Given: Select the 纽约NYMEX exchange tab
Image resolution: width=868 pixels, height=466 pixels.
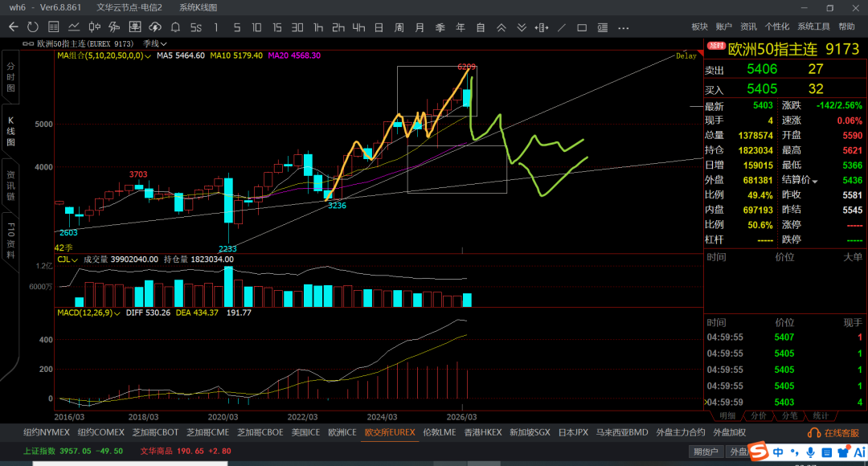Looking at the screenshot, I should (x=47, y=433).
